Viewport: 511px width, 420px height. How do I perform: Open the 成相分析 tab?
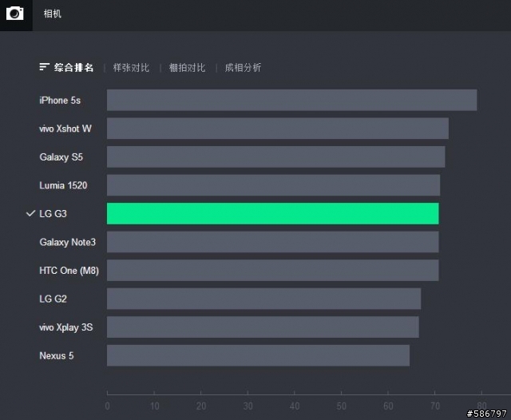243,67
